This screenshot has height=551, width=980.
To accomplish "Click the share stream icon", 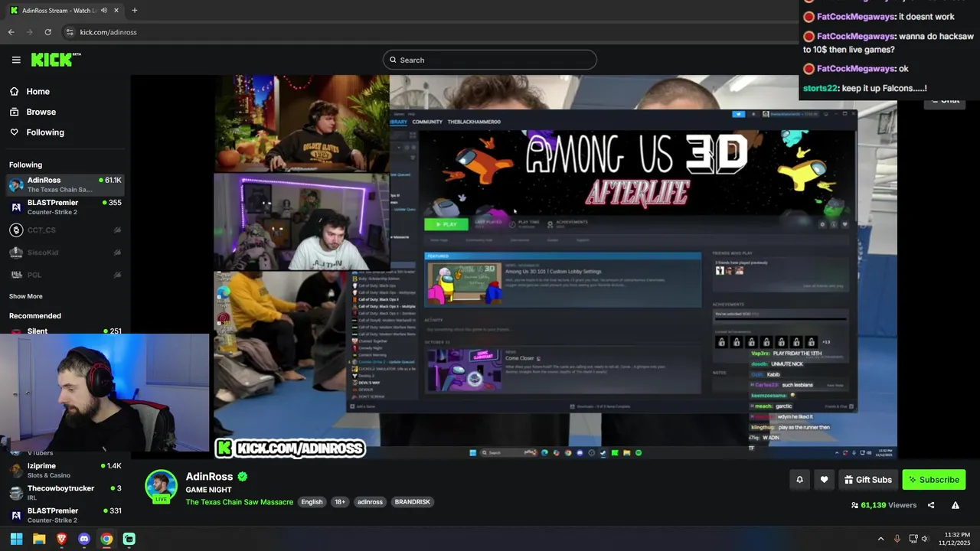I will [x=931, y=505].
